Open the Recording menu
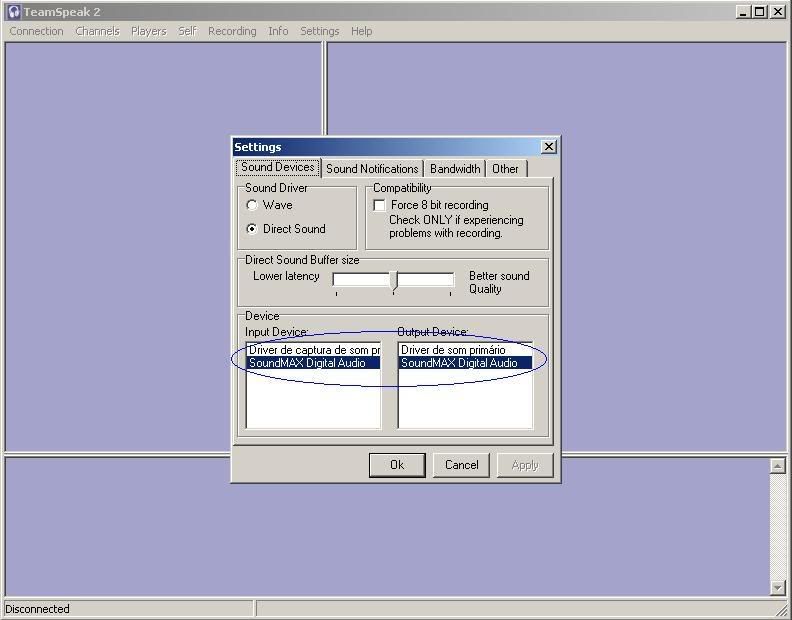Image resolution: width=792 pixels, height=620 pixels. point(232,31)
